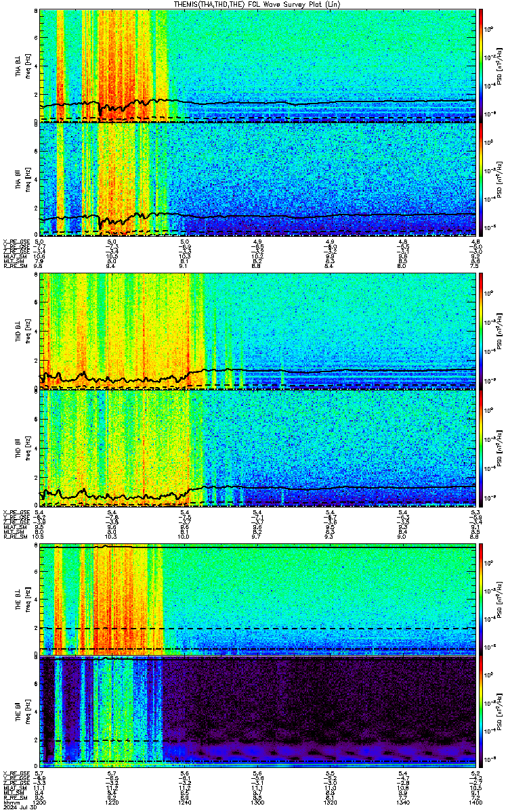The height and width of the screenshot is (812, 508).
Task: Click the 1220 time tick label
Action: point(112,803)
